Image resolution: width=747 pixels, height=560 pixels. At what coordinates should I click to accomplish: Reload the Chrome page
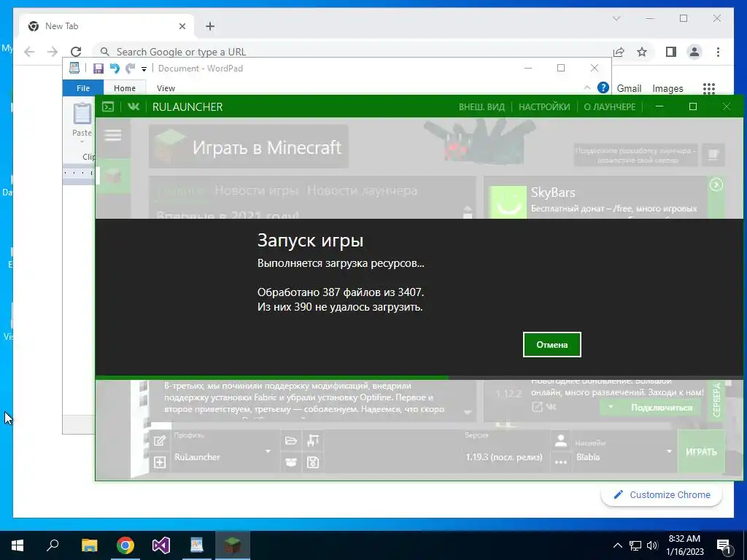tap(76, 52)
